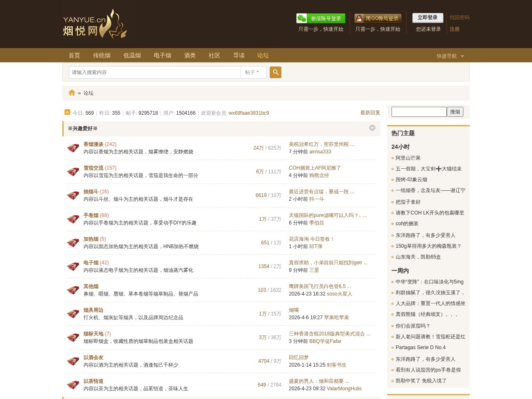
Task: Open hot topic 阿里山芒果
Action: coord(408,158)
